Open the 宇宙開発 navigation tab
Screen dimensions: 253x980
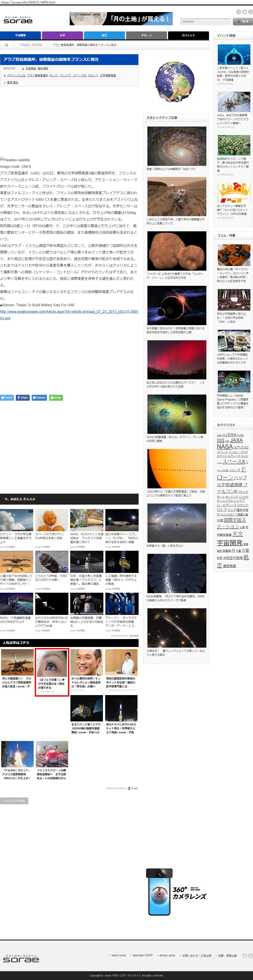[x=20, y=35]
